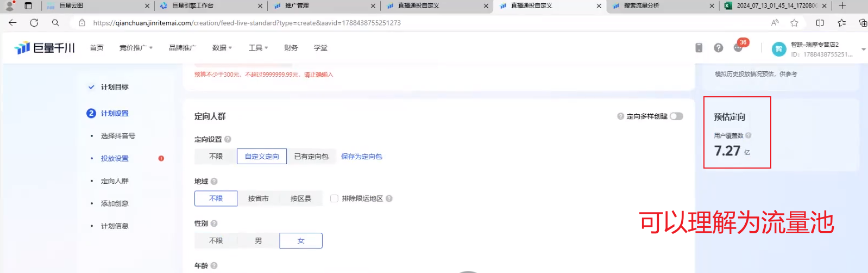The height and width of the screenshot is (273, 868).
Task: Select the 已有定向包 button
Action: pos(311,157)
